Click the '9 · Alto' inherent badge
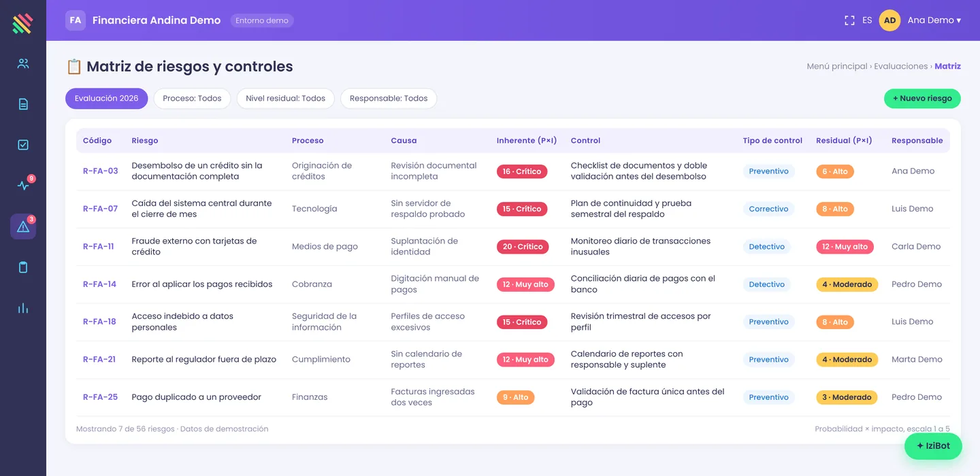Viewport: 980px width, 476px height. click(x=515, y=397)
